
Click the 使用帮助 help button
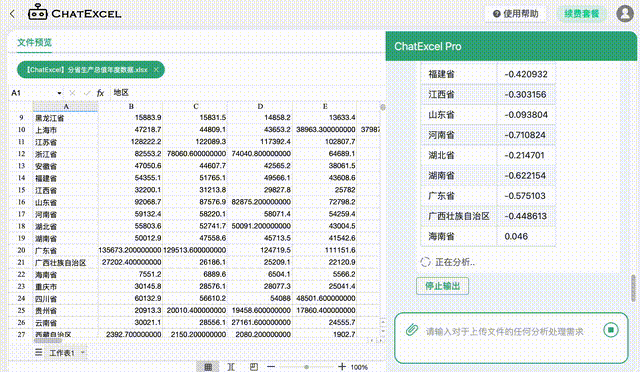[516, 14]
